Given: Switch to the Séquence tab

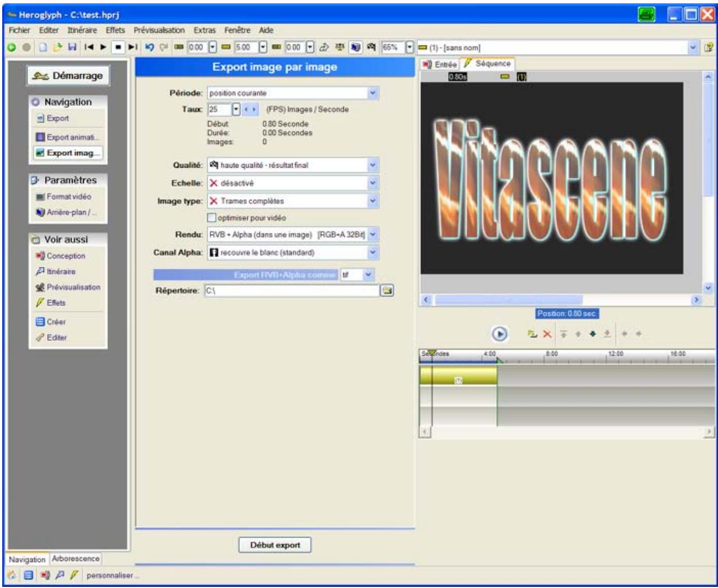Looking at the screenshot, I should coord(487,64).
